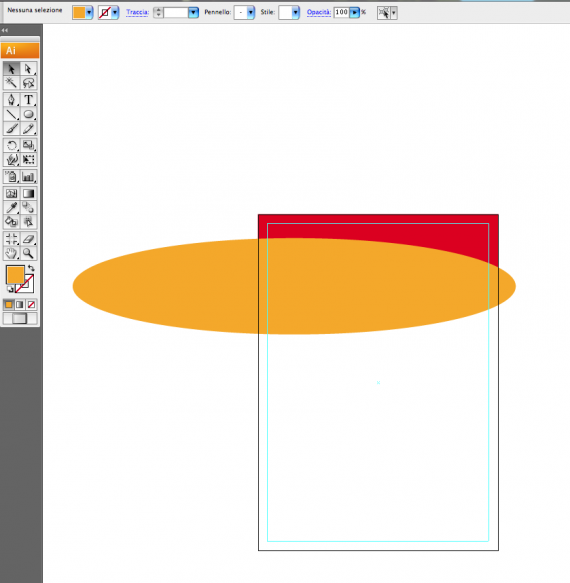This screenshot has height=583, width=570.
Task: Select the Zoom magnifier tool
Action: (x=28, y=253)
